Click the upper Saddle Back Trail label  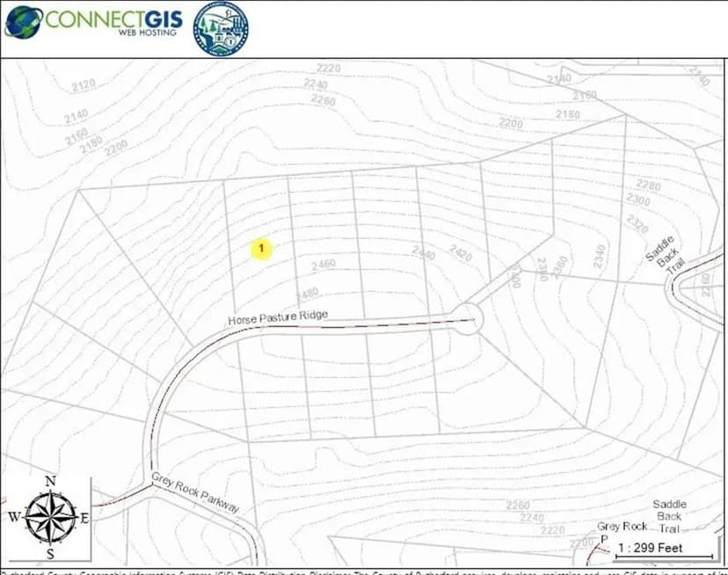[x=663, y=255]
